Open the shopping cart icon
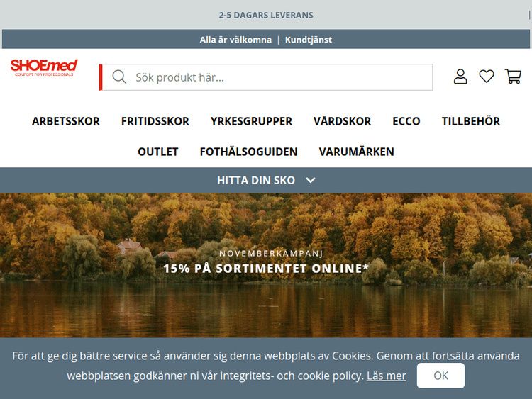 point(513,77)
